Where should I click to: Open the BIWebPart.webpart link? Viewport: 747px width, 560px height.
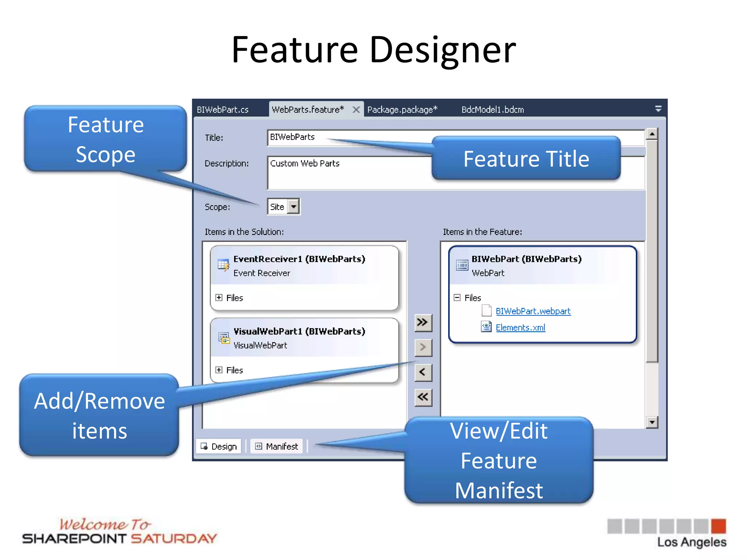(x=533, y=311)
